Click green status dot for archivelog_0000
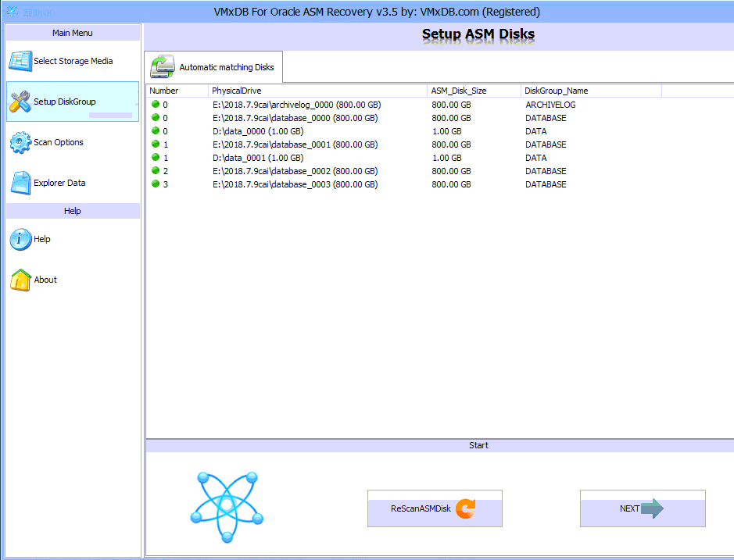734x560 pixels. click(156, 105)
